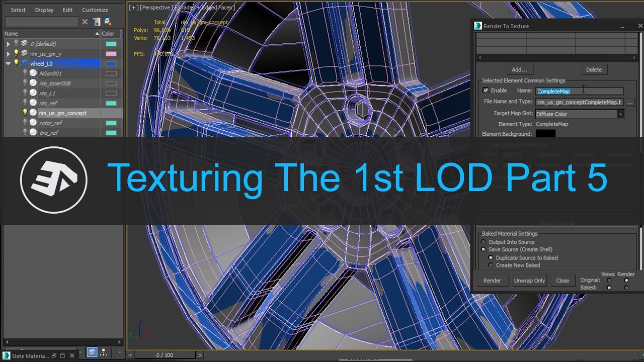
Task: Select Output Into Source radio button
Action: tap(484, 242)
